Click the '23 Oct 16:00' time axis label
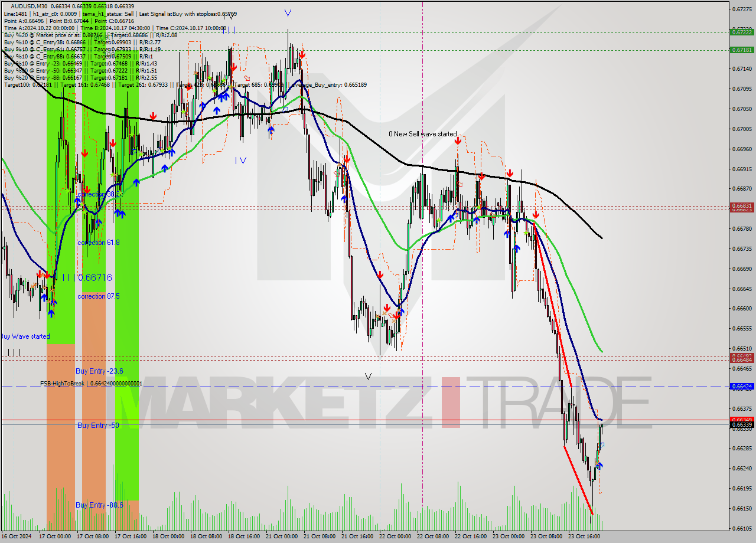Image resolution: width=756 pixels, height=543 pixels. pos(584,537)
